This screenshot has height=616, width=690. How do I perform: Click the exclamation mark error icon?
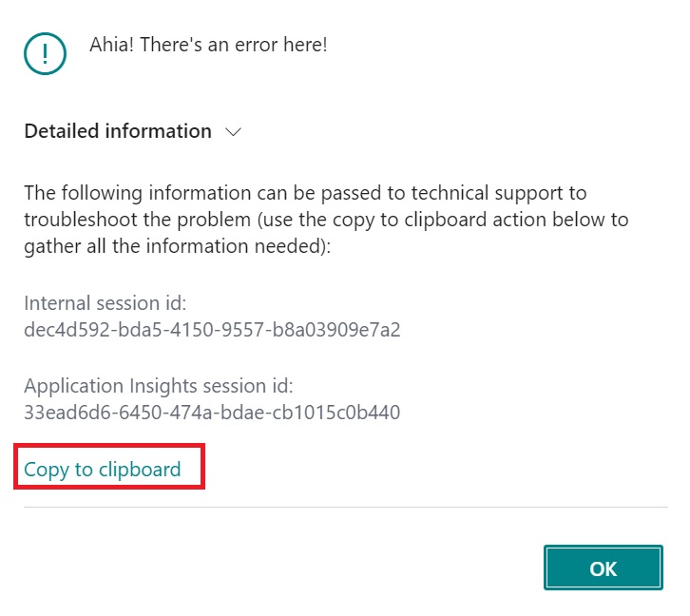[45, 52]
